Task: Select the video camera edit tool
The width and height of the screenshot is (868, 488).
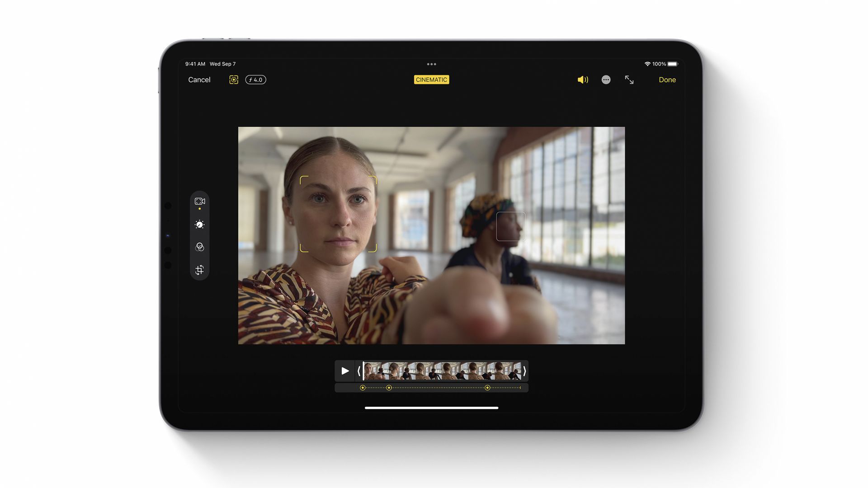Action: click(x=199, y=201)
